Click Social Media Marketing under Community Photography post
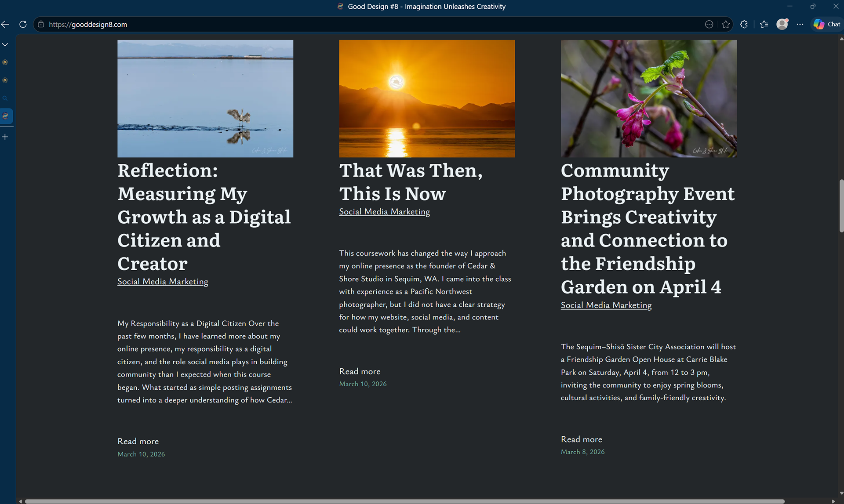 [606, 305]
